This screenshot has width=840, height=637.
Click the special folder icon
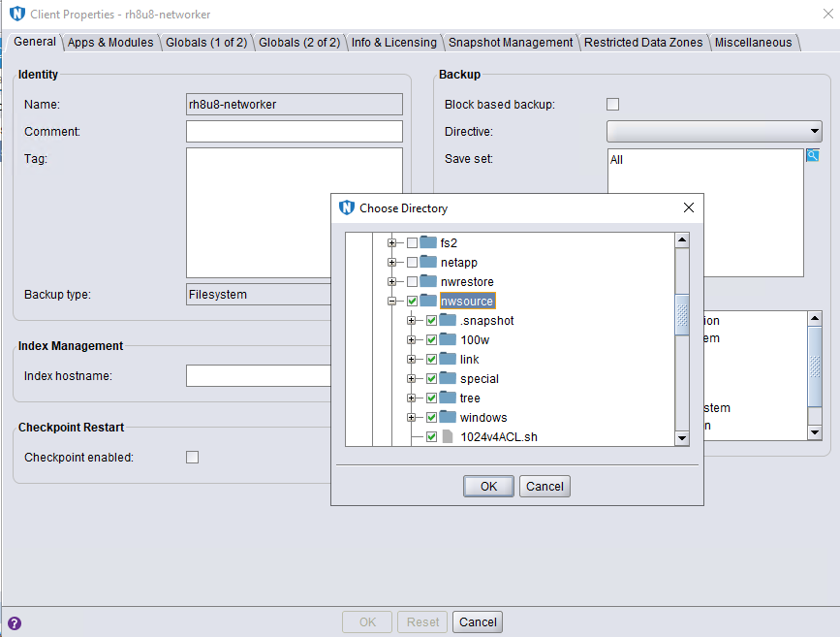tap(448, 378)
